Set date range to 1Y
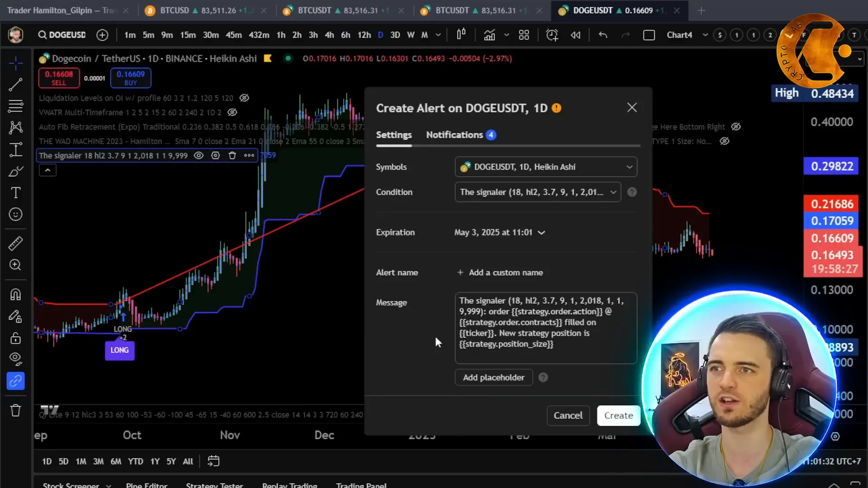This screenshot has width=868, height=488. (155, 461)
